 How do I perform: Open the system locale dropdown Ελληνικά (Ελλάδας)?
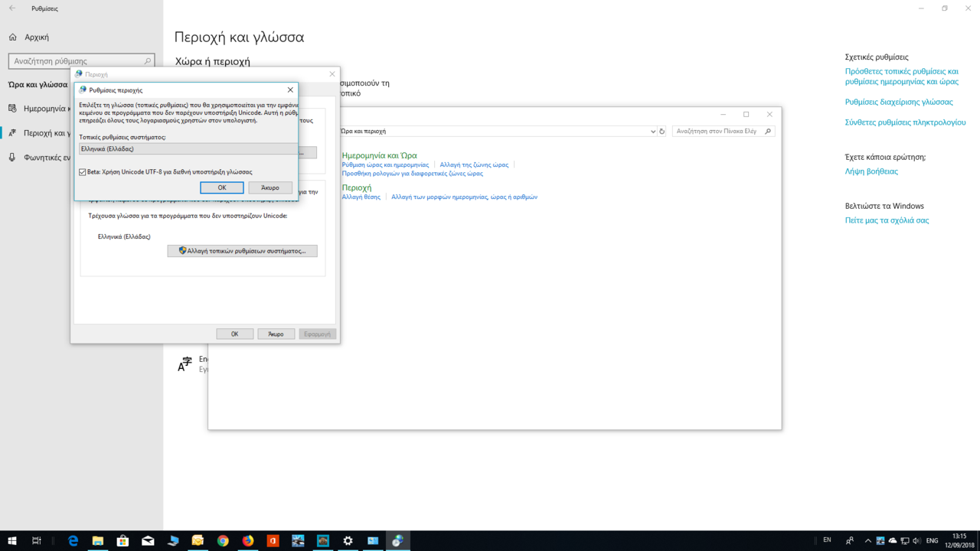[x=188, y=149]
